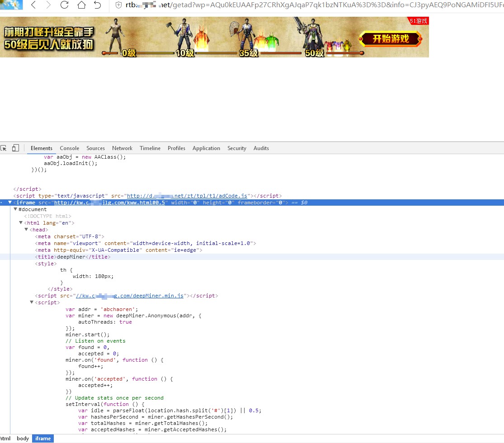Screen dimensions: 504x443
Task: Click the miner.start(); line
Action: (87, 335)
